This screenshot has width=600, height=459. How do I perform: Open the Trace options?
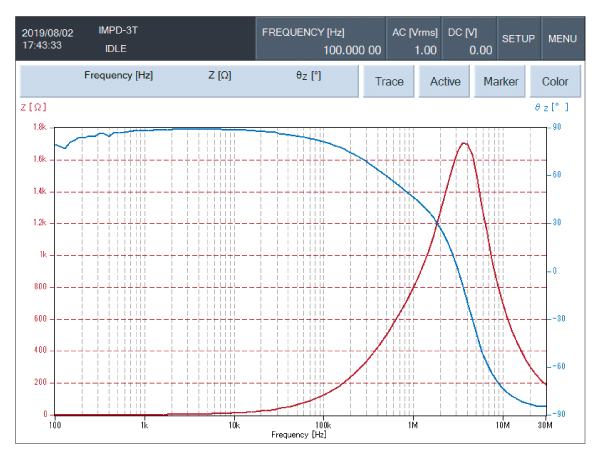(389, 81)
